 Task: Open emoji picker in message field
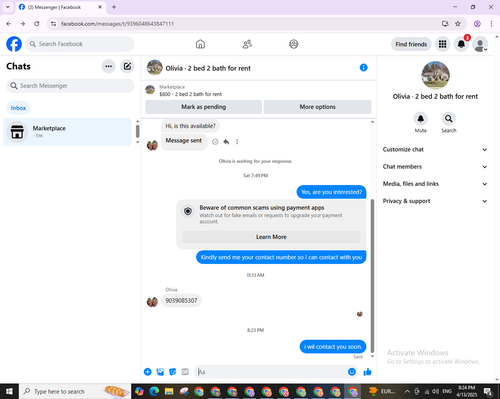352,372
